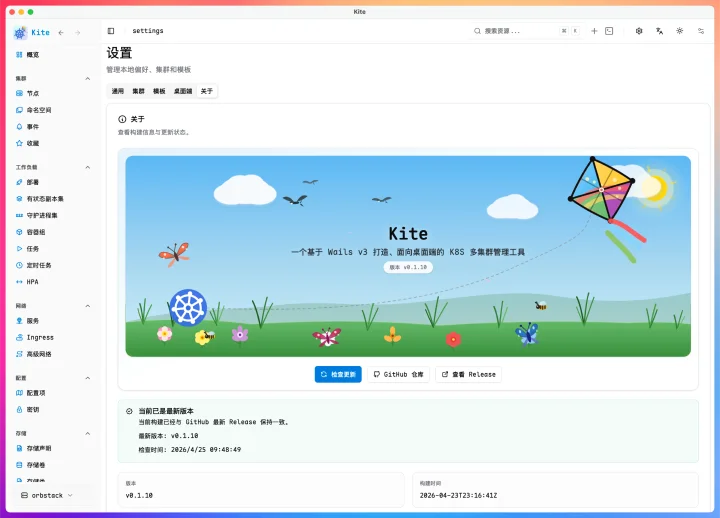720x518 pixels.
Task: Click the 当前已是最新版本 status heading
Action: (166, 411)
